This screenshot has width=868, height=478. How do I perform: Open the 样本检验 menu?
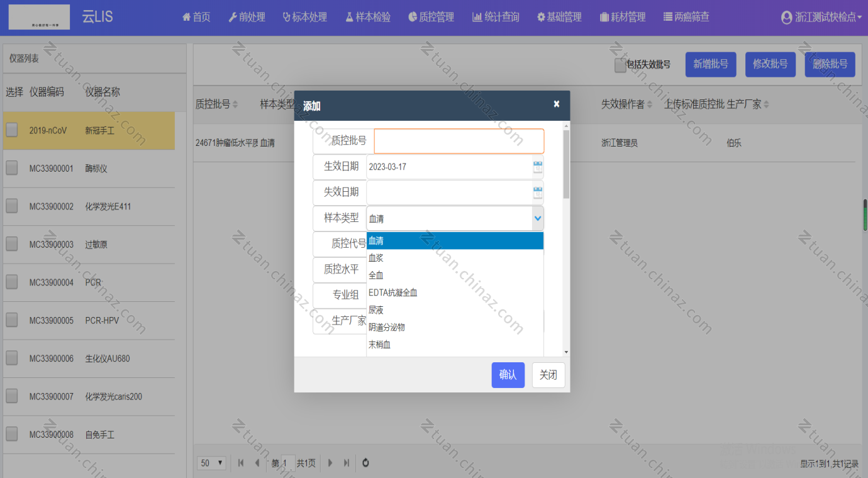(x=368, y=17)
